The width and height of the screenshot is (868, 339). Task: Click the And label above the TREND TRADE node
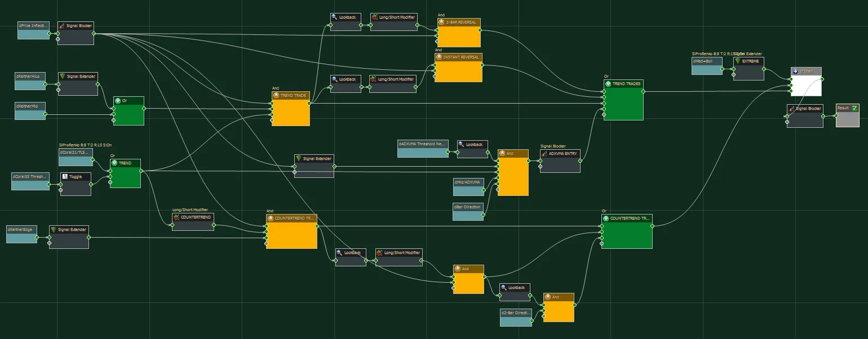tap(275, 88)
